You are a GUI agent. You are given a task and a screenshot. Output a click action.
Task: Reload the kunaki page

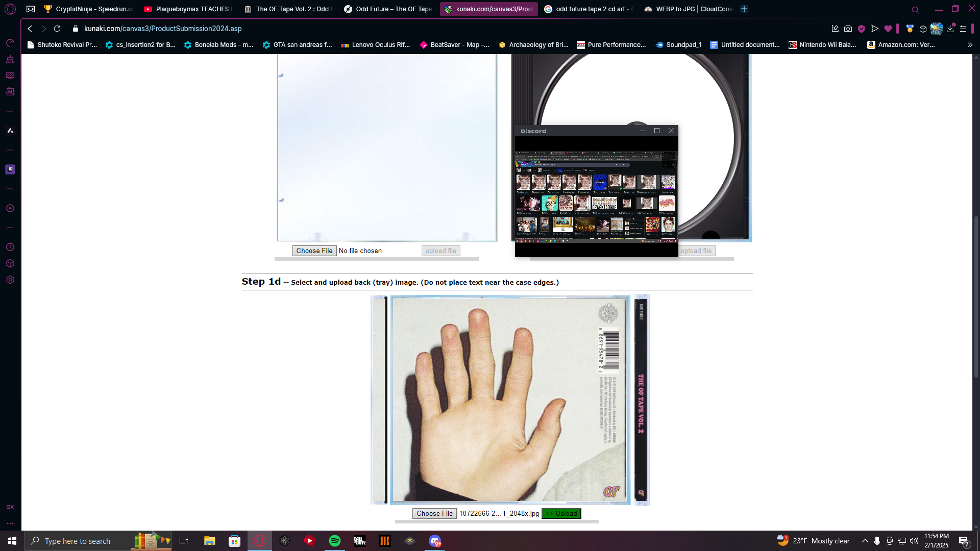(57, 29)
